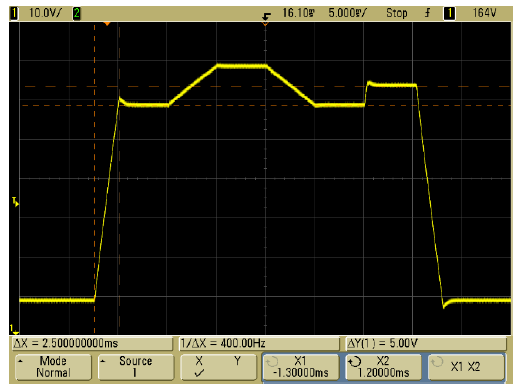The width and height of the screenshot is (520, 389).
Task: Click the Stop acquisition status label
Action: pos(397,13)
